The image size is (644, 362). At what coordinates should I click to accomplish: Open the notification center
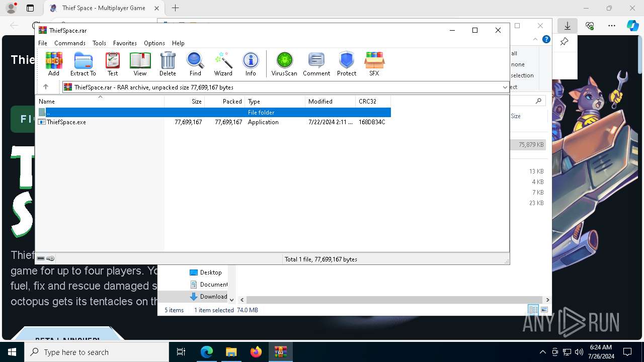coord(627,352)
